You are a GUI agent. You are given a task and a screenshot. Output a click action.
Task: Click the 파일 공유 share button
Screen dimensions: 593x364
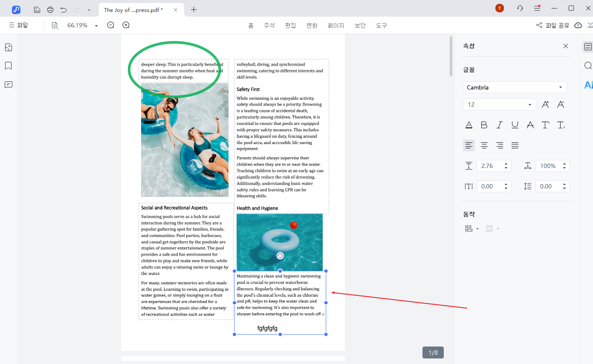[x=553, y=26]
